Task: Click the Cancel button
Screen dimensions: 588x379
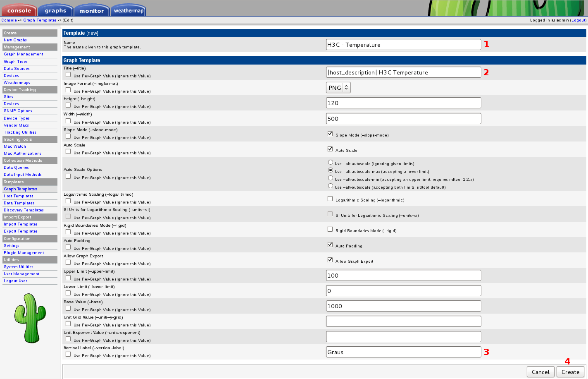Action: (540, 372)
